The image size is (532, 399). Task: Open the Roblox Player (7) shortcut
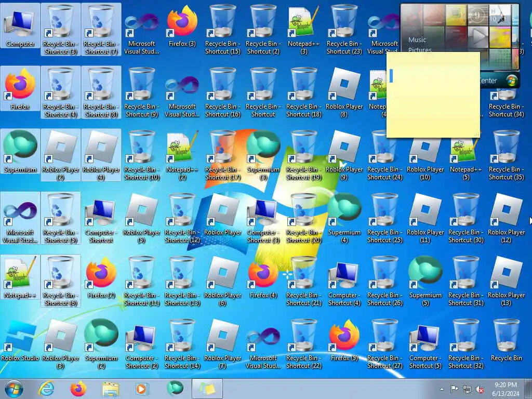pyautogui.click(x=222, y=344)
